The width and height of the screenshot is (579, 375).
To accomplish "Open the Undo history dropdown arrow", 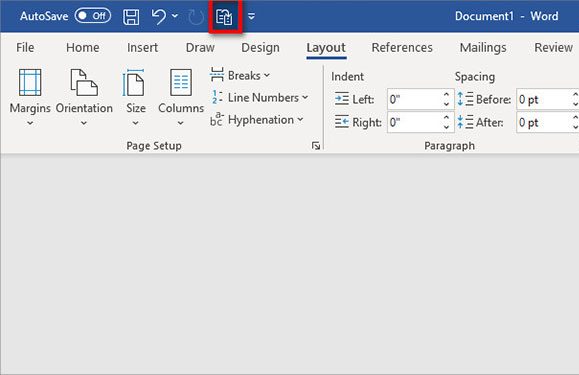I will click(x=175, y=16).
